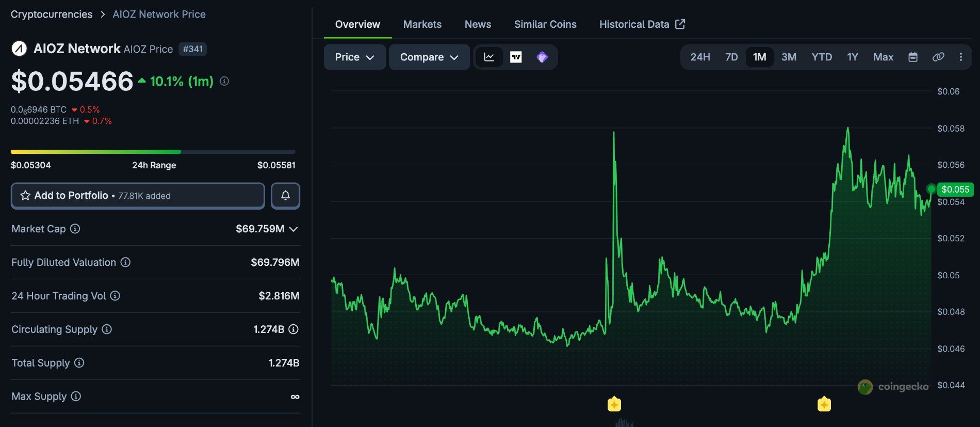980x427 pixels.
Task: Click the left yellow event marker below chart
Action: pyautogui.click(x=614, y=404)
